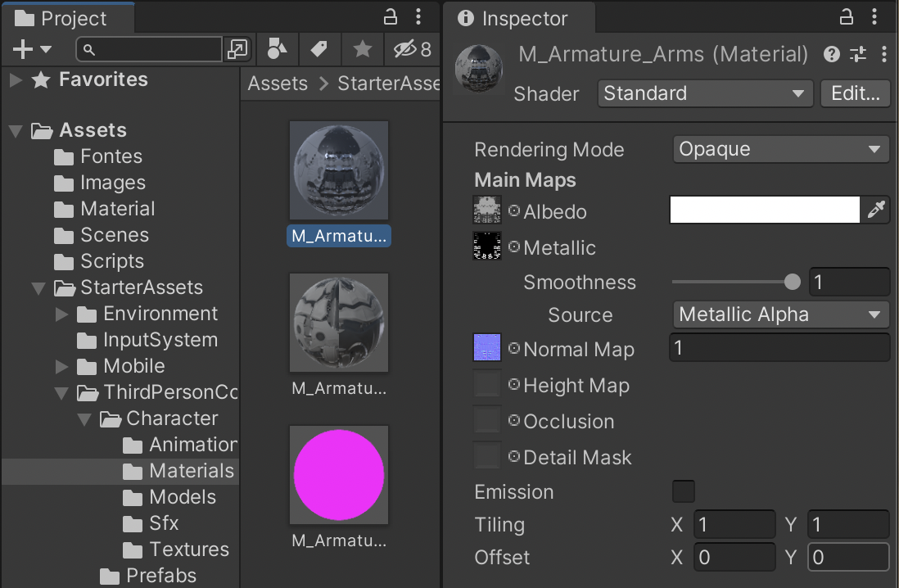Enable the Emission checkbox
The height and width of the screenshot is (588, 899).
click(x=683, y=491)
